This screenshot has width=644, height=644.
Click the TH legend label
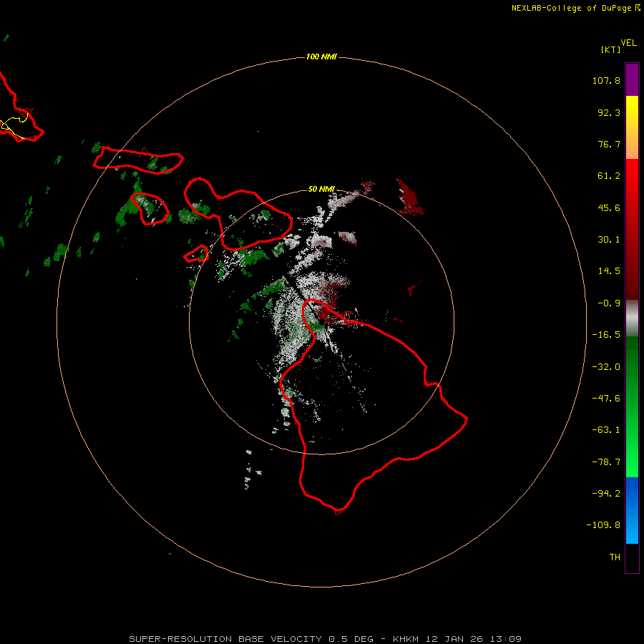pyautogui.click(x=615, y=557)
